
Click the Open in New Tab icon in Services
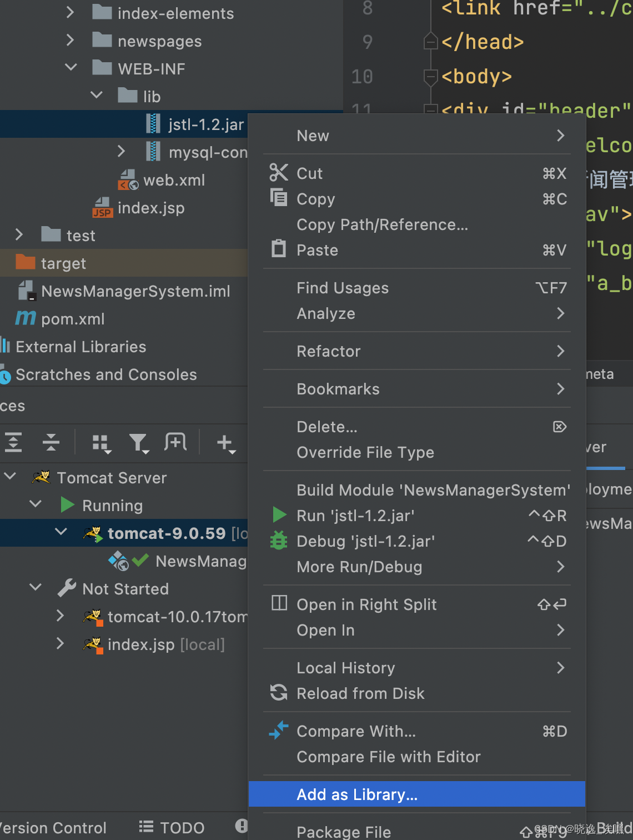pos(175,442)
